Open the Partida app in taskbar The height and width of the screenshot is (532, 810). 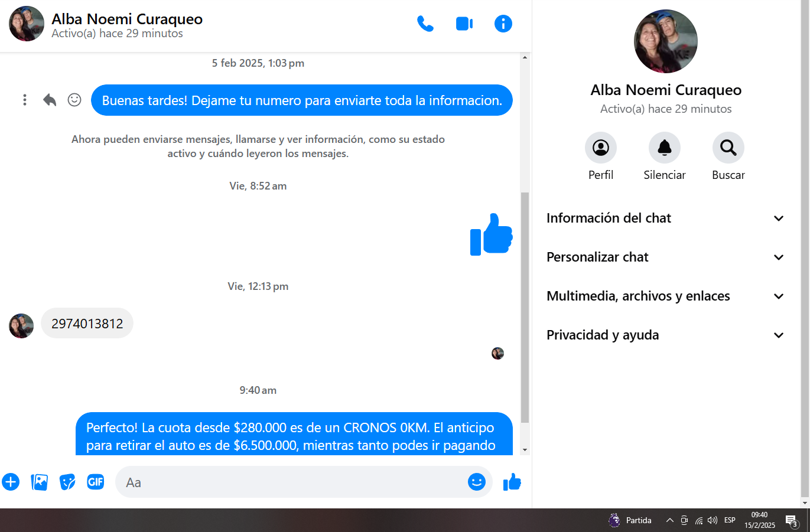coord(630,520)
